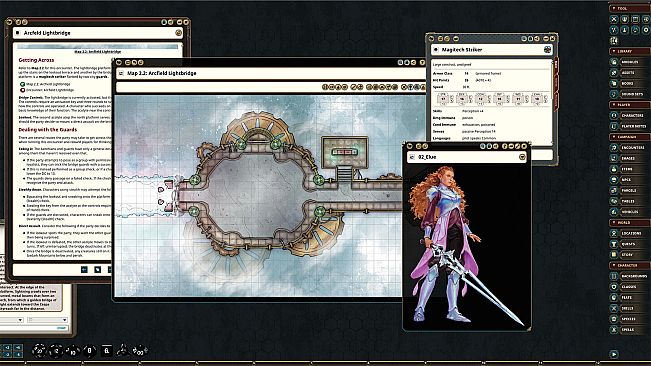Select the first Tool section icon
This screenshot has height=366, width=651.
point(614,19)
